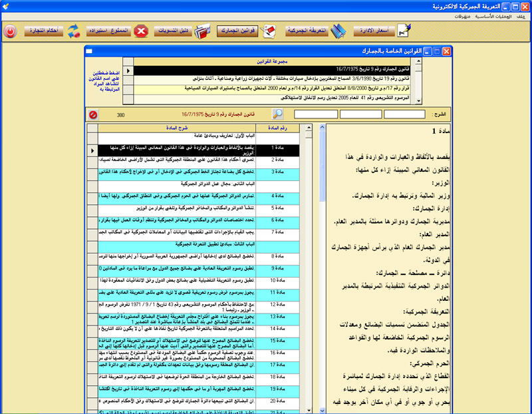Image resolution: width=532 pixels, height=414 pixels.
Task: Click the red prohibited icon next to 380
Action: [93, 114]
